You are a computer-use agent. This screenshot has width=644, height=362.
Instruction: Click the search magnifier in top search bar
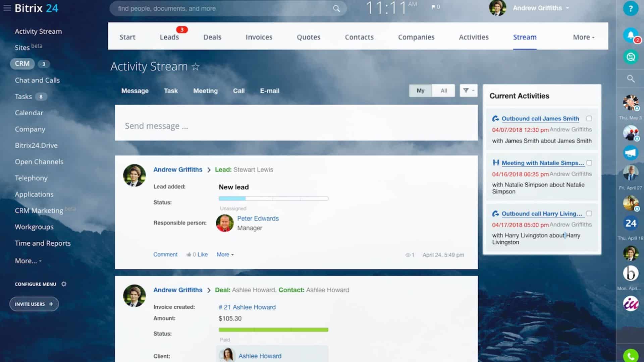tap(336, 9)
